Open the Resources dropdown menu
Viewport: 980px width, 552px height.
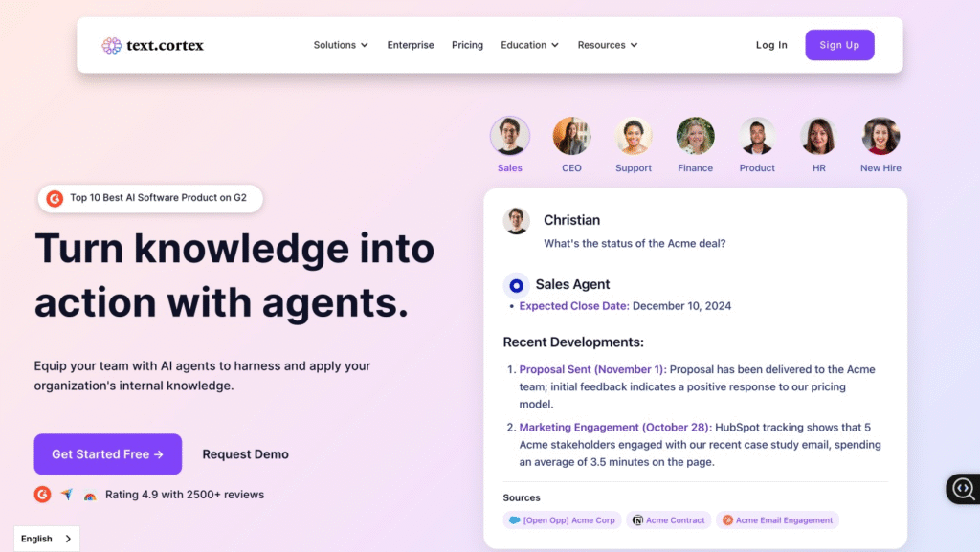click(608, 45)
